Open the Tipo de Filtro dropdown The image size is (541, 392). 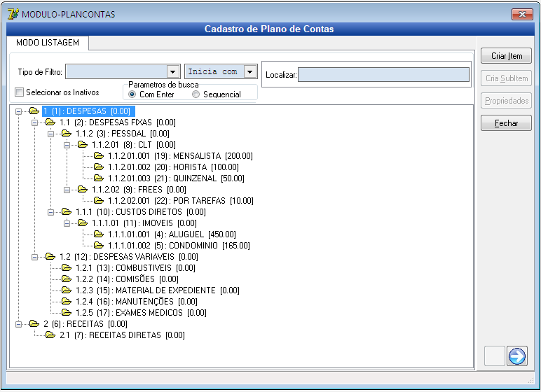click(173, 72)
